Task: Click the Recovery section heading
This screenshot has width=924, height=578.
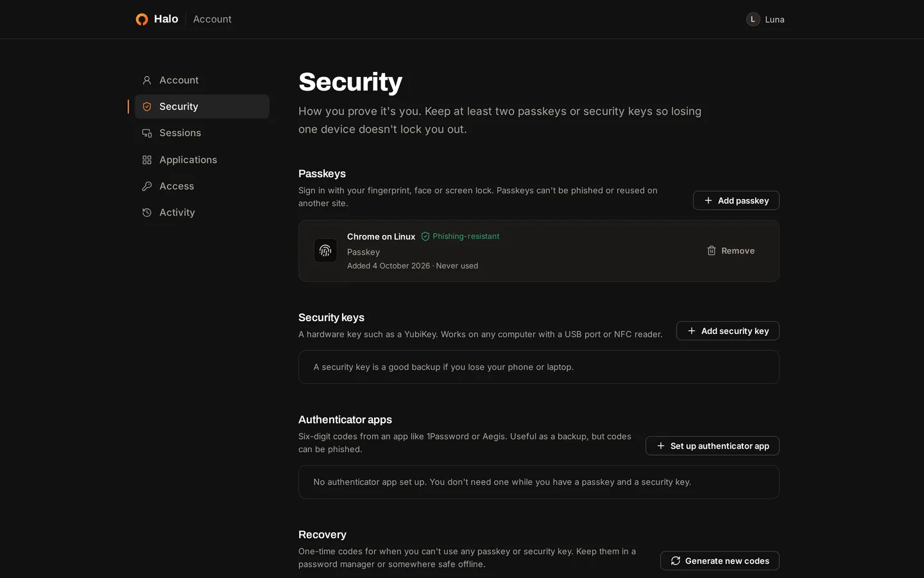Action: [322, 534]
